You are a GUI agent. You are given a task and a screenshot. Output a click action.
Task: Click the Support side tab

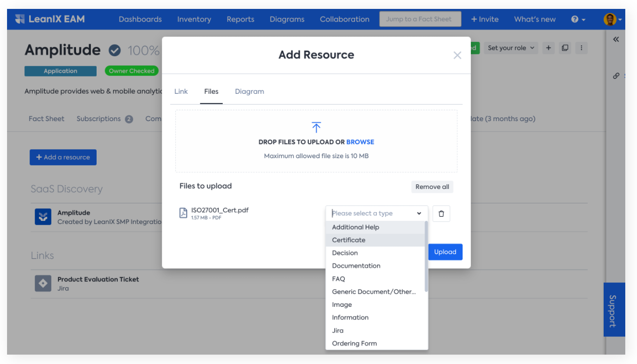click(x=614, y=310)
